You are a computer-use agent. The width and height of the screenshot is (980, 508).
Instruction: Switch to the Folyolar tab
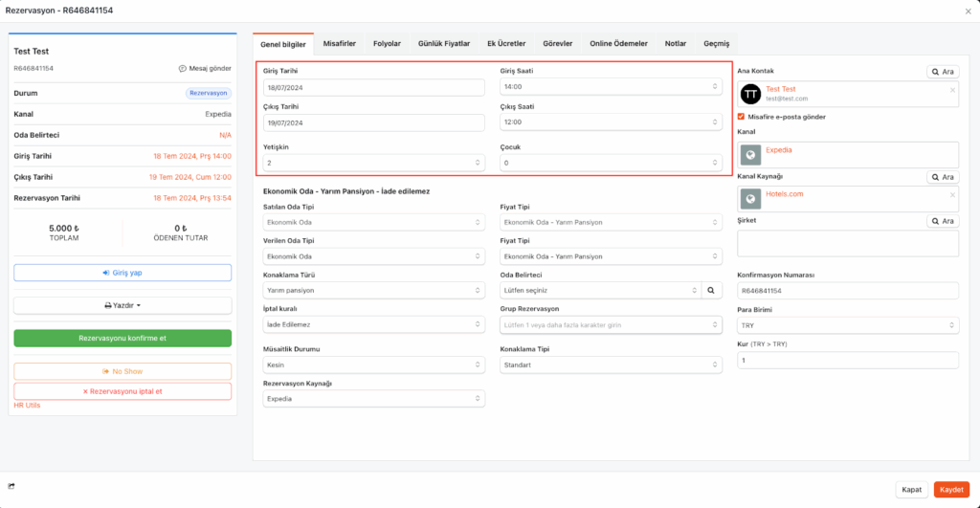pos(387,44)
